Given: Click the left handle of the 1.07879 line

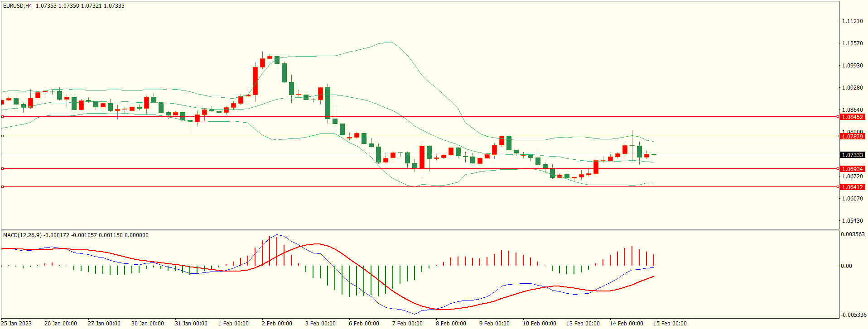Looking at the screenshot, I should pos(2,136).
